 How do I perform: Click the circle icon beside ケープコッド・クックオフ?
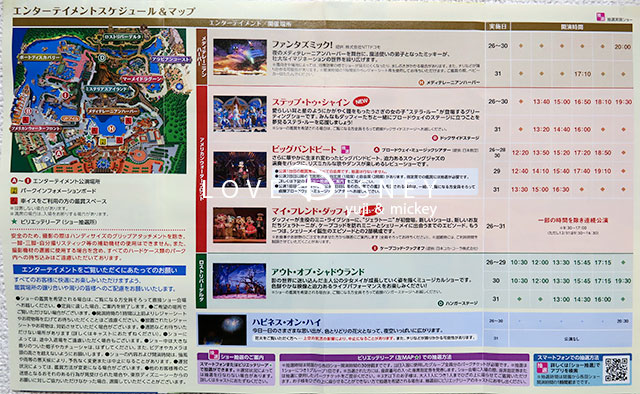click(x=375, y=248)
